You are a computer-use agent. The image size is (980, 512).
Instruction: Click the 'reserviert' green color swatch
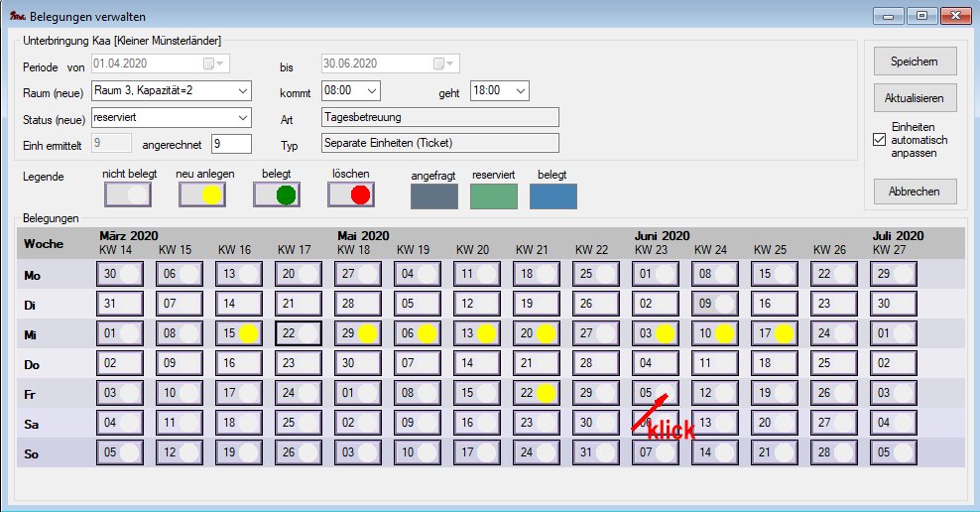tap(494, 195)
